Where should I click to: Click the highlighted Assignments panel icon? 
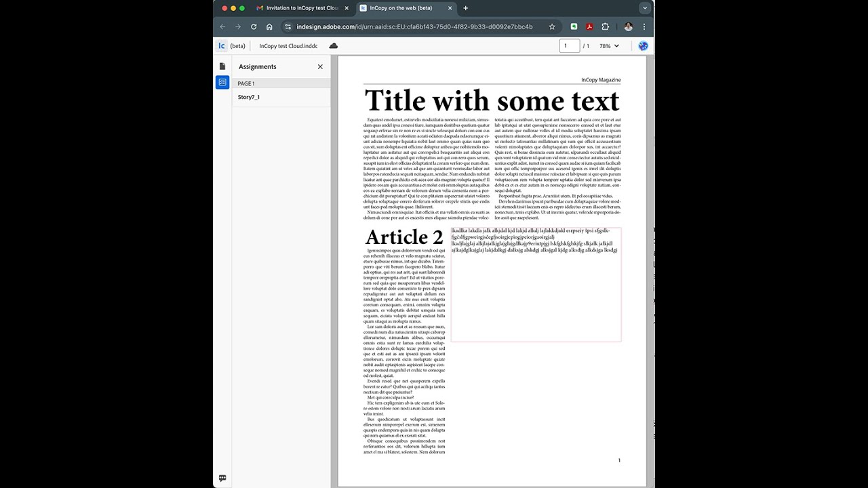pos(222,82)
